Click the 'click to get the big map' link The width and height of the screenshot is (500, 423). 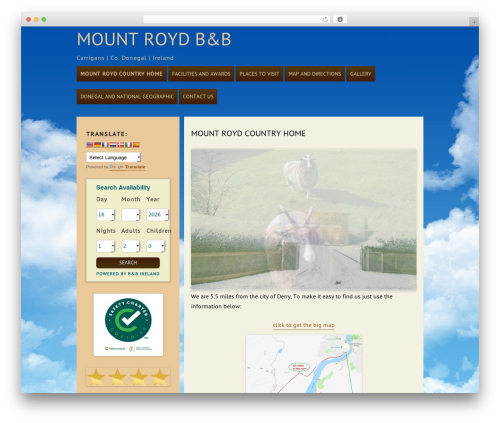pos(304,325)
